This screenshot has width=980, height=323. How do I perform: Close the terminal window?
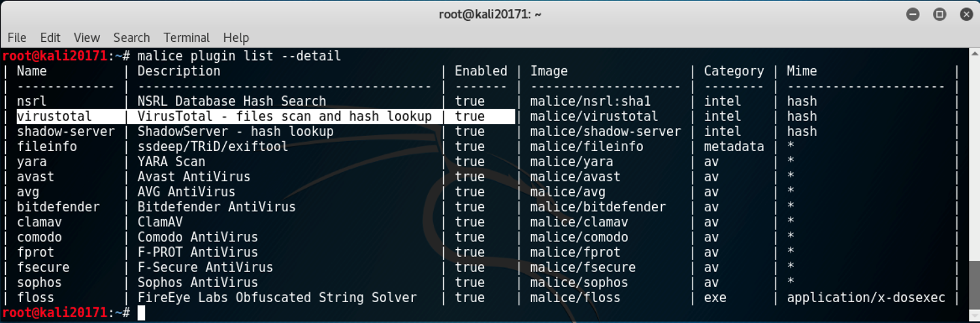pyautogui.click(x=966, y=14)
